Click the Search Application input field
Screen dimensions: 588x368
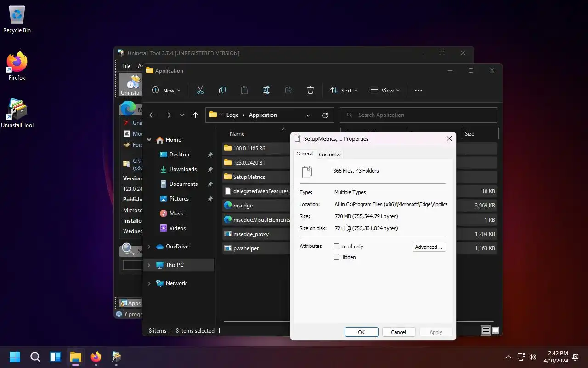coord(418,115)
